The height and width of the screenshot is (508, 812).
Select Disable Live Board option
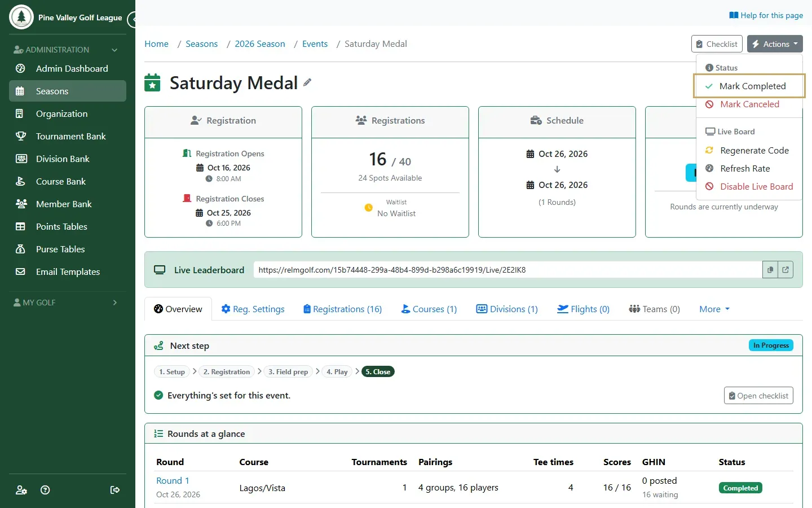pyautogui.click(x=749, y=187)
